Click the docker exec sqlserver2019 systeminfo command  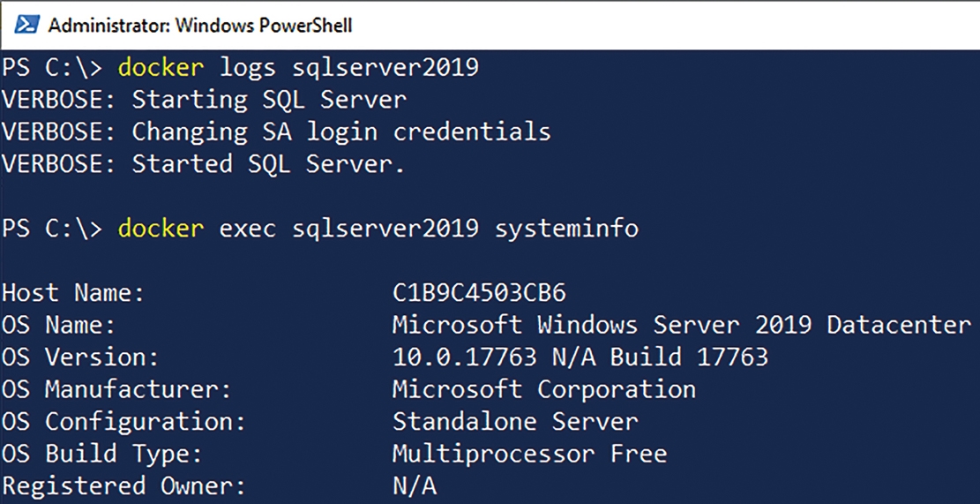(x=320, y=229)
